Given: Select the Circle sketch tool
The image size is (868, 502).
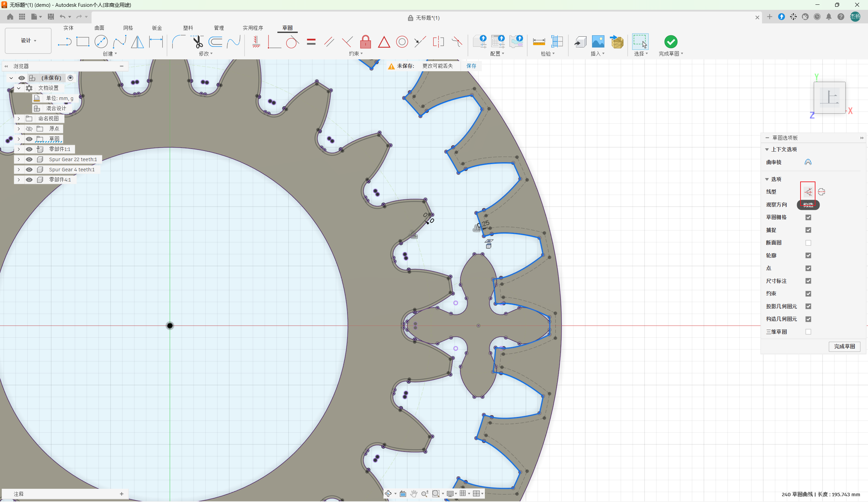Looking at the screenshot, I should pyautogui.click(x=101, y=42).
